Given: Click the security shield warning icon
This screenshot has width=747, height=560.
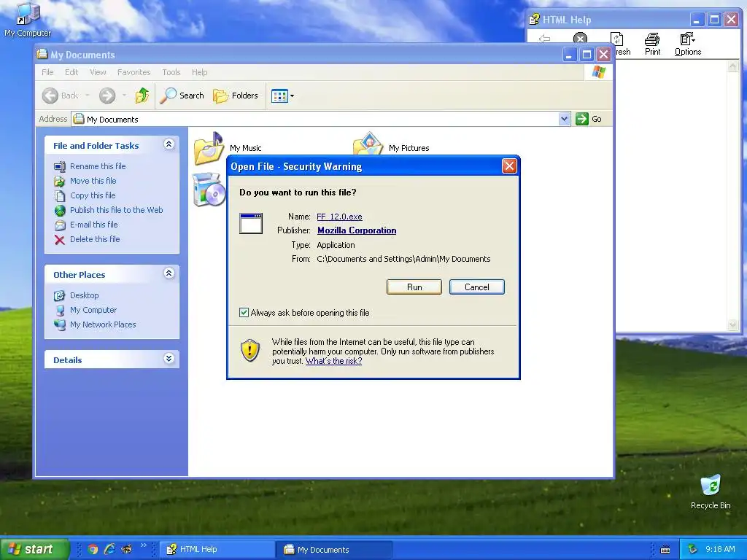Looking at the screenshot, I should click(x=250, y=350).
